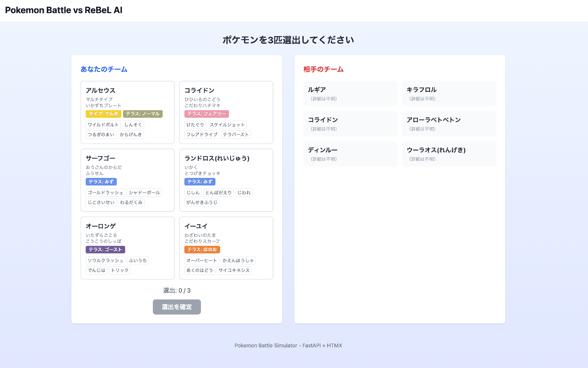Click the opponent's ルギア card

[x=350, y=93]
